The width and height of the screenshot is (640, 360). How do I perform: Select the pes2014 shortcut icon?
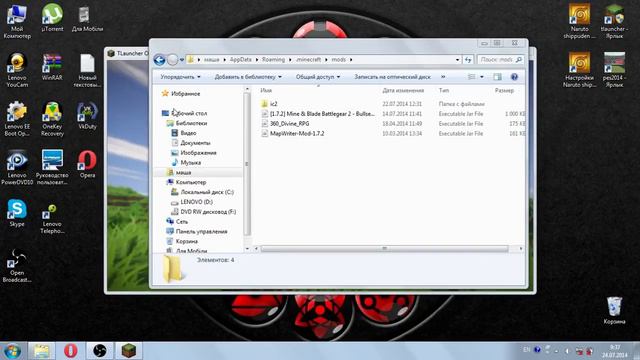click(614, 70)
